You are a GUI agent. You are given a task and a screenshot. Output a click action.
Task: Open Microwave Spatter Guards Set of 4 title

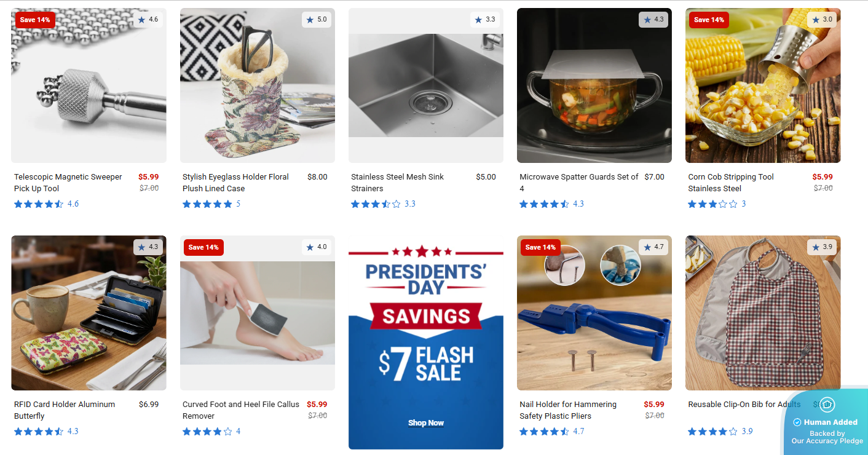click(579, 183)
